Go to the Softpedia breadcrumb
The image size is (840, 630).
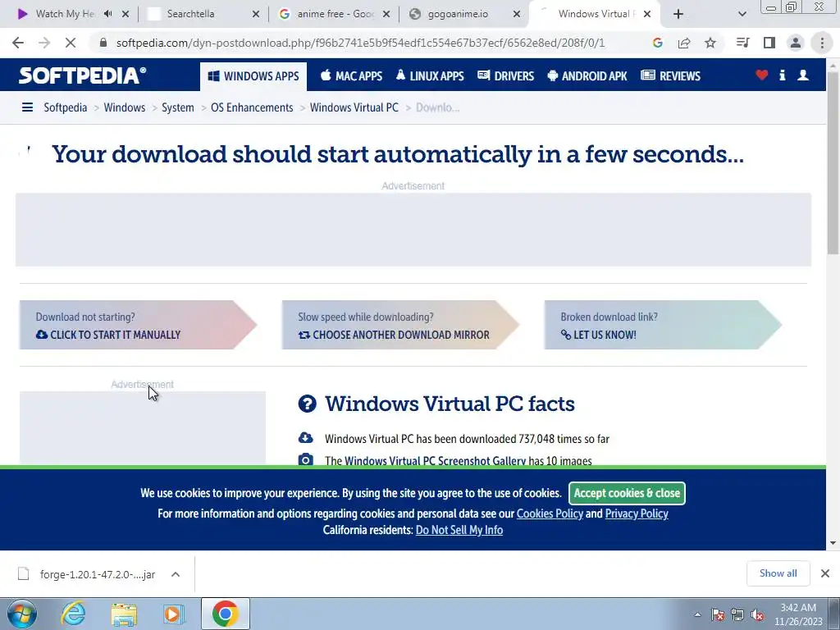pos(66,107)
